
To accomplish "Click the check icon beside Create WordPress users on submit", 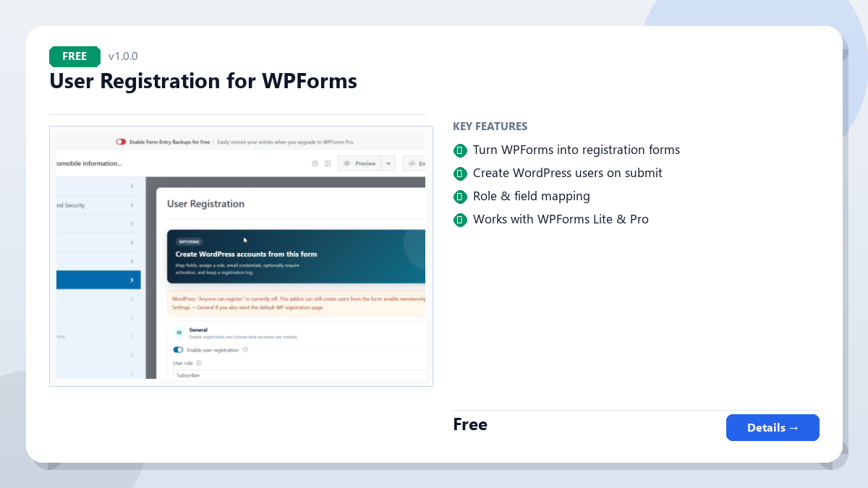I will pyautogui.click(x=459, y=174).
